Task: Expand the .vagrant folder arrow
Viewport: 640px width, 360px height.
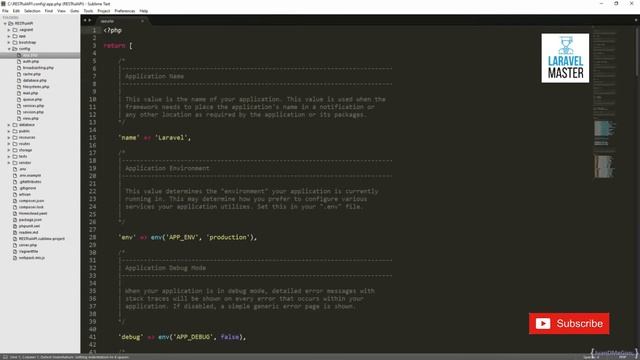Action: 9,30
